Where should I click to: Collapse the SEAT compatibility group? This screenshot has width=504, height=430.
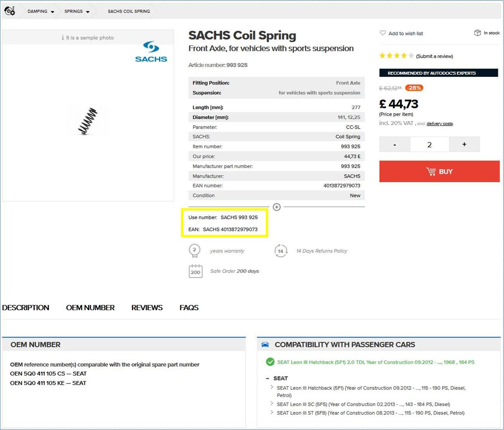click(x=268, y=378)
